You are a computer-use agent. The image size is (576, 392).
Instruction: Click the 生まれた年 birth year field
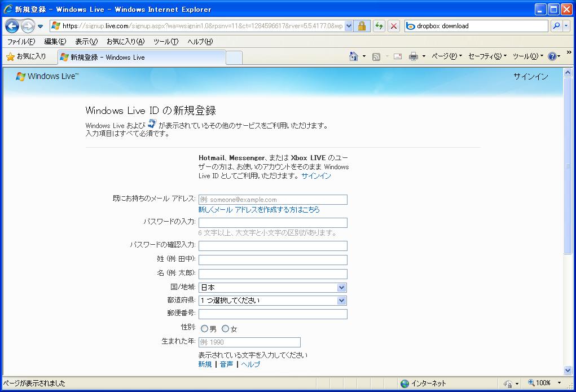point(249,342)
